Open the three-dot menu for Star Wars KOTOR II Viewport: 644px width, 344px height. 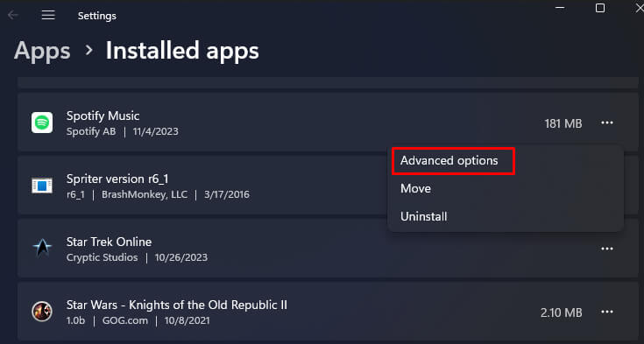coord(607,312)
